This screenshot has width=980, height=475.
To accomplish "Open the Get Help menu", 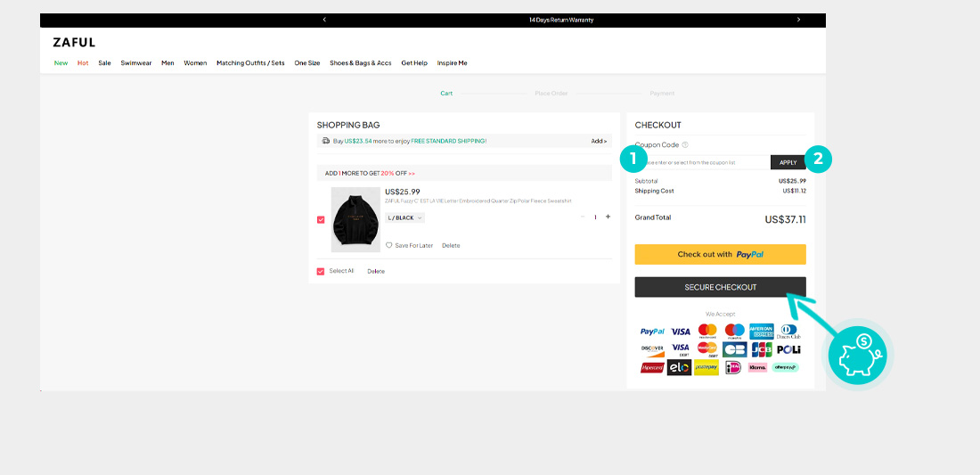I will pos(414,63).
